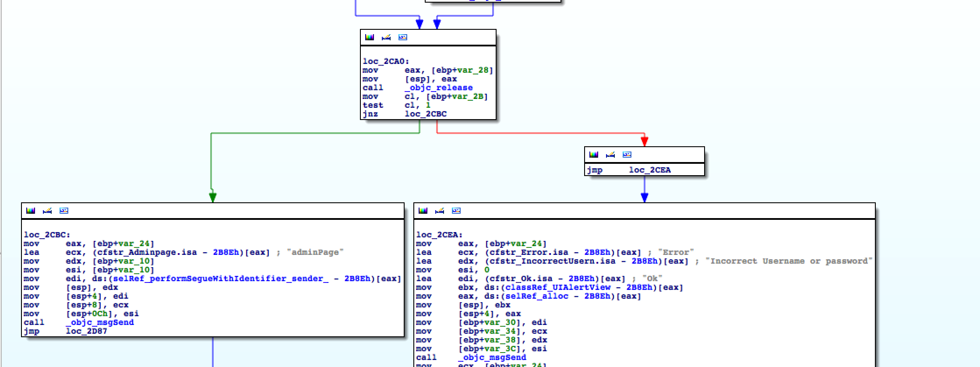Click the group nodes icon in loc_2CBC block
The width and height of the screenshot is (980, 367).
point(64,211)
